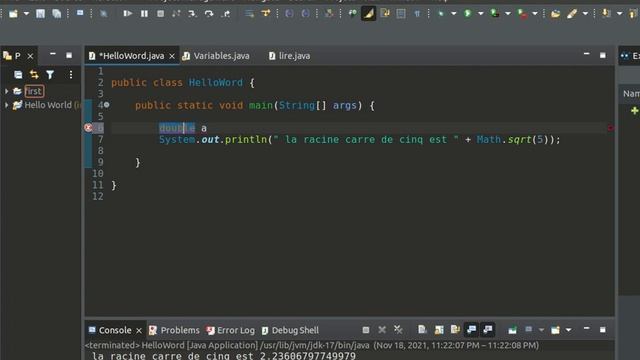
Task: Switch to the Variables.java editor tab
Action: click(x=221, y=56)
